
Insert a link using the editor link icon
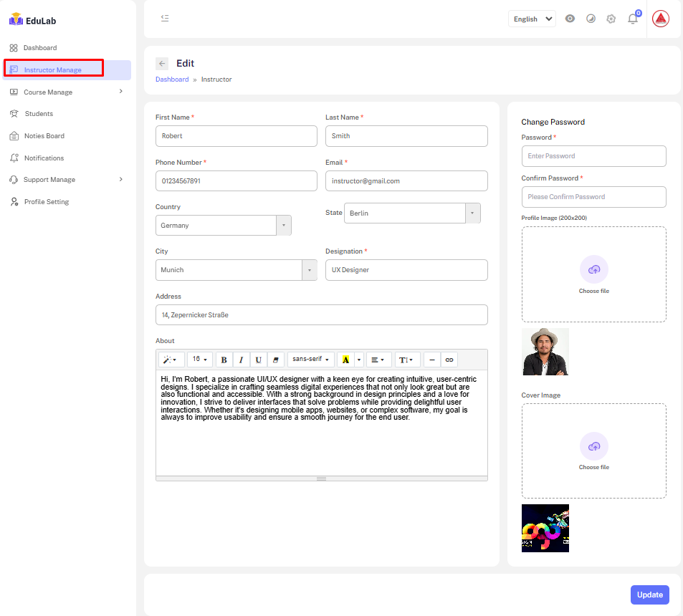(x=449, y=360)
